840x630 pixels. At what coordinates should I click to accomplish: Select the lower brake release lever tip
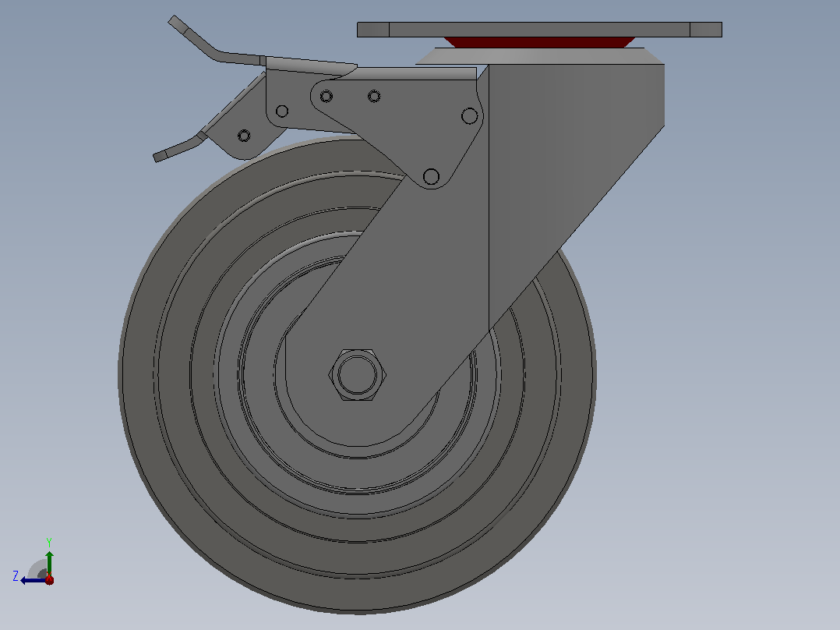point(161,156)
